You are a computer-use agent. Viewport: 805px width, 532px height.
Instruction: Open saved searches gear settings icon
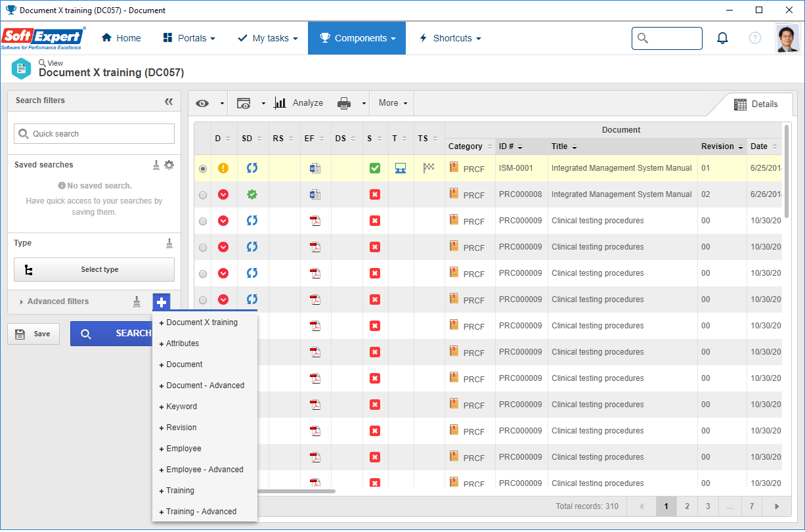coord(169,165)
